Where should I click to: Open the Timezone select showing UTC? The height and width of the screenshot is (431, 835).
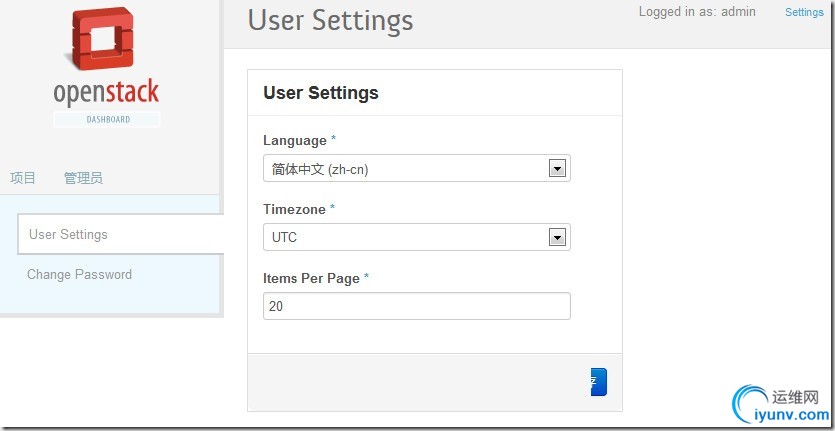(405, 237)
